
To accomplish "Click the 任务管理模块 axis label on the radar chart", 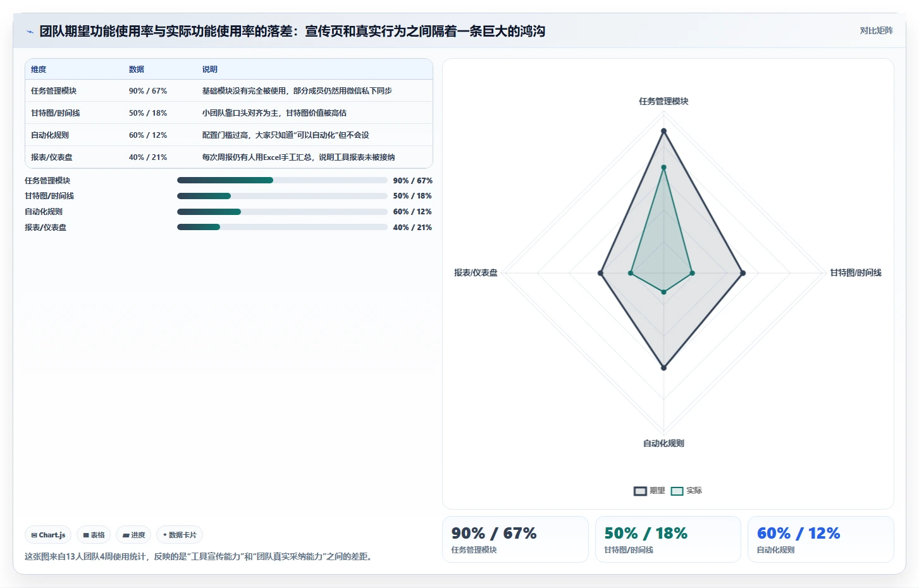I will pyautogui.click(x=663, y=101).
